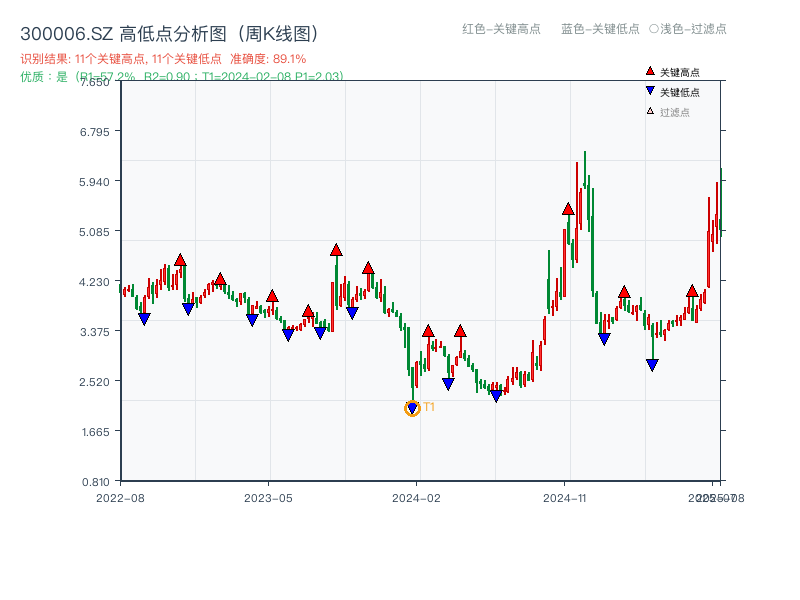Screen dimensions: 800x600
Task: Select the second blue key-low triangle from the left
Action: [x=188, y=309]
